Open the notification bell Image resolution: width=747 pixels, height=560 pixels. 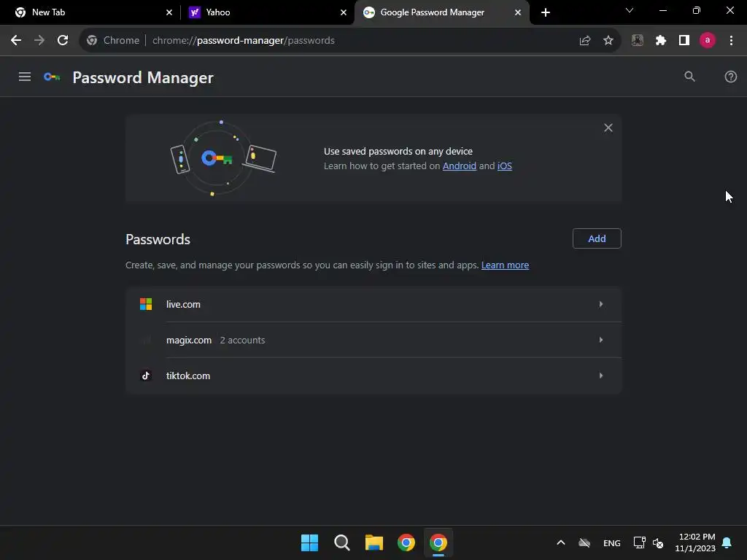(727, 542)
